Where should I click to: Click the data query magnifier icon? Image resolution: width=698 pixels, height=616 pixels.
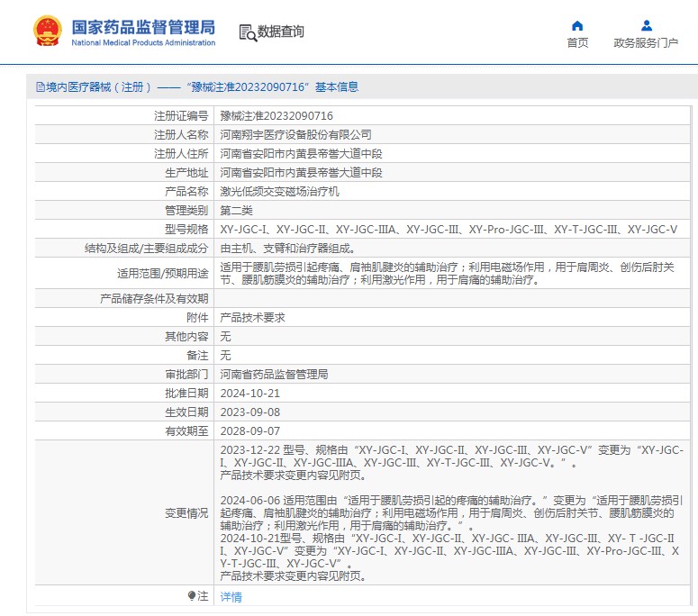pos(248,32)
